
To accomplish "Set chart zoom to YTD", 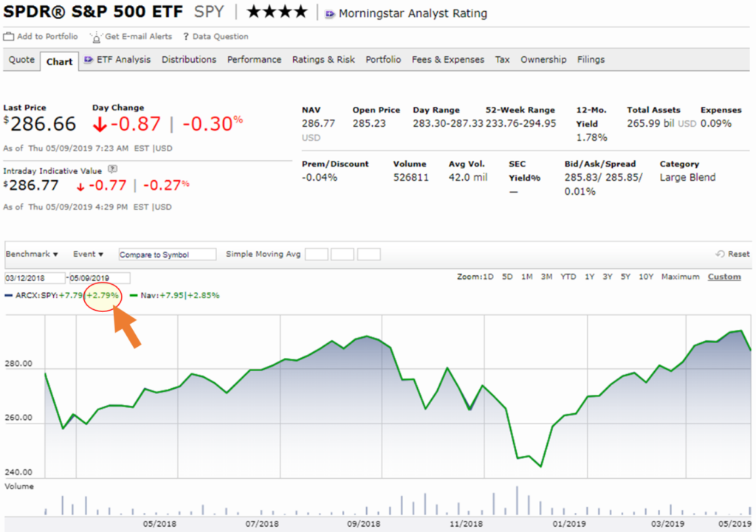I will (x=568, y=277).
